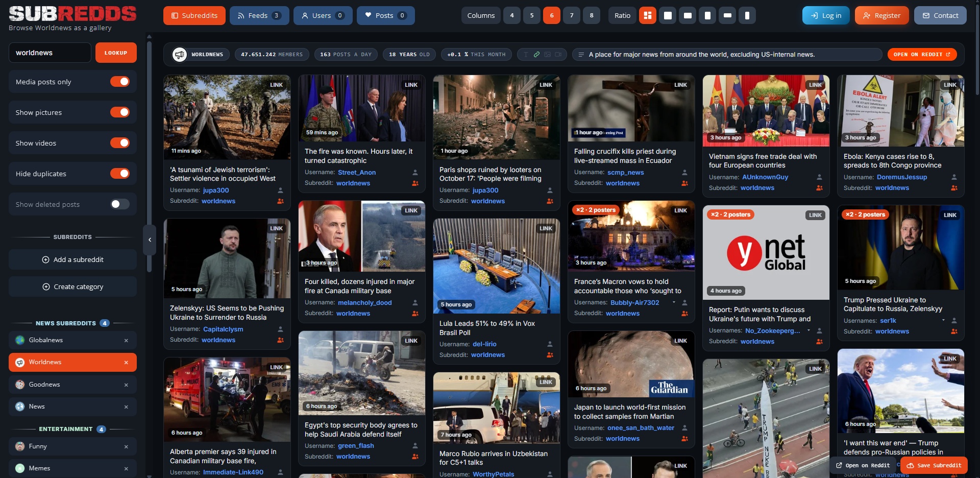Click user icon beside Street_Anon username
The height and width of the screenshot is (478, 980).
click(x=415, y=173)
